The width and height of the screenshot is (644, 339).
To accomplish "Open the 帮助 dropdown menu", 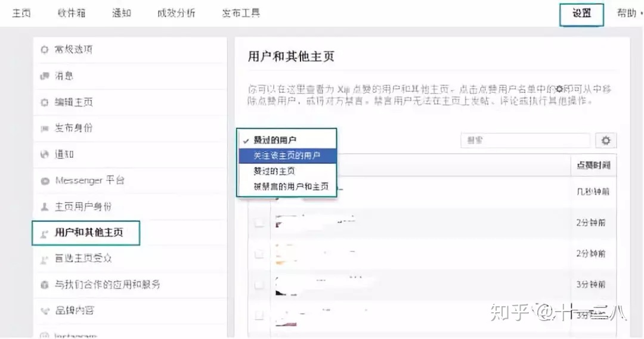I will click(628, 13).
